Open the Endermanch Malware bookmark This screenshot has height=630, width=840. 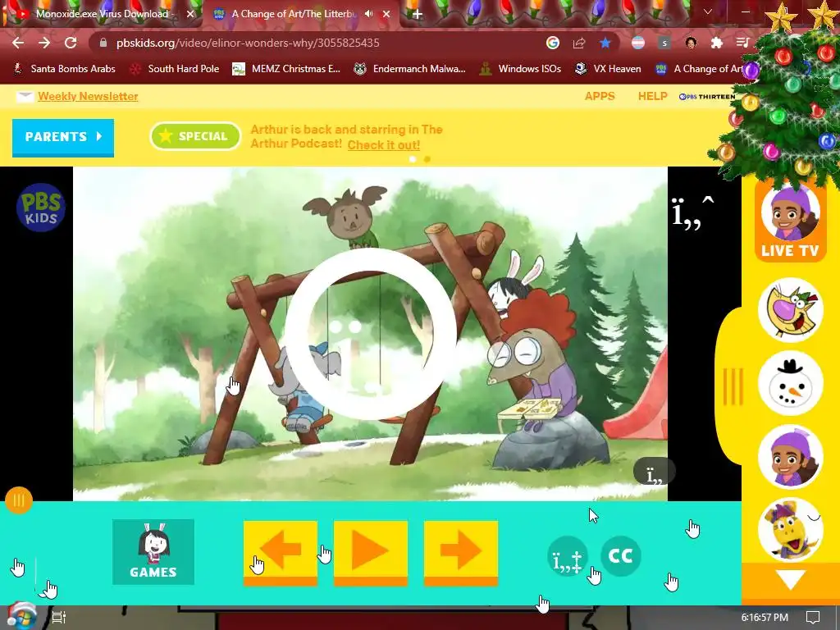[409, 69]
